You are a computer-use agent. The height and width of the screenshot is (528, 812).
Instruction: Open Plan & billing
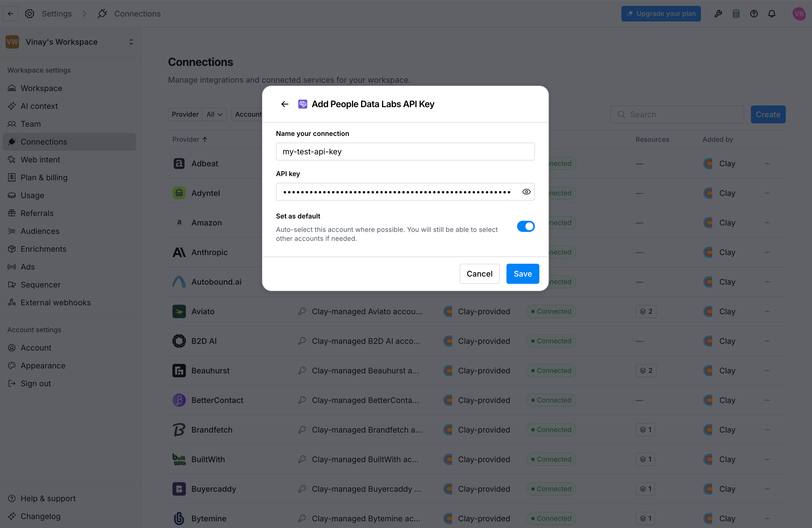point(69,177)
